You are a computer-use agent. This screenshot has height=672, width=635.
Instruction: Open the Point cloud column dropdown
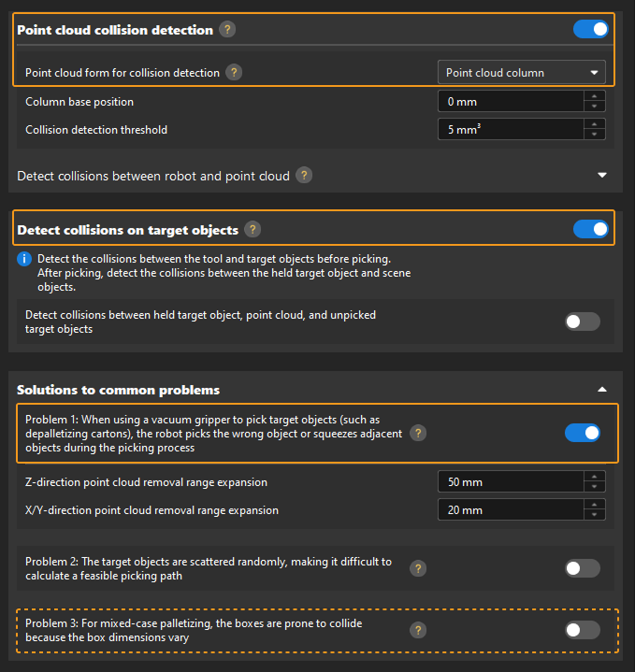tap(521, 72)
